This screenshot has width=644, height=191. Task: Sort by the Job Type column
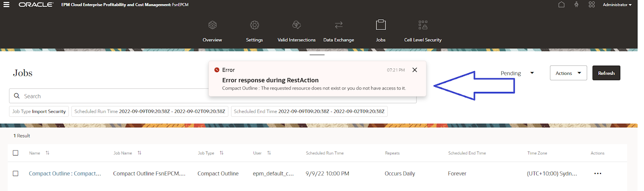pyautogui.click(x=222, y=153)
